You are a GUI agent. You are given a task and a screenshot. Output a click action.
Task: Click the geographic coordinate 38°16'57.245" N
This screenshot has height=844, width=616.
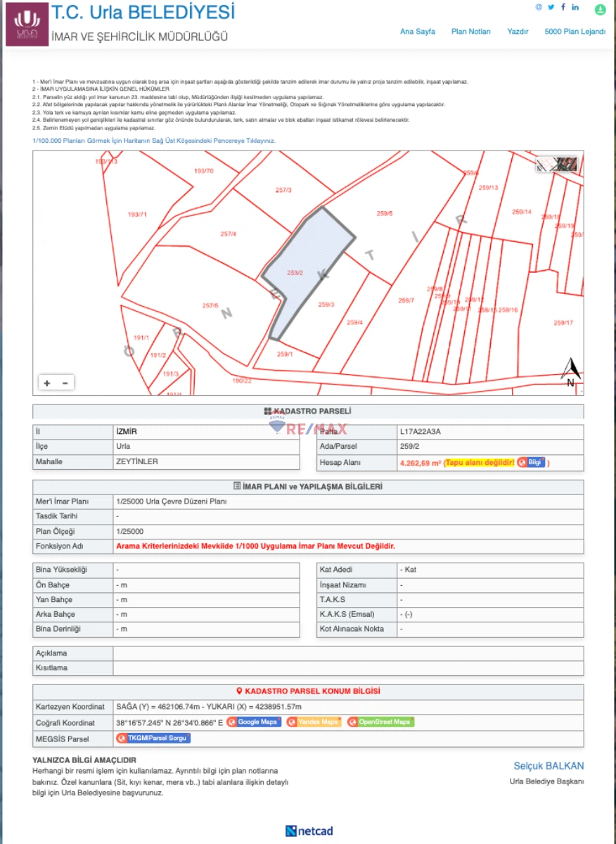(169, 722)
